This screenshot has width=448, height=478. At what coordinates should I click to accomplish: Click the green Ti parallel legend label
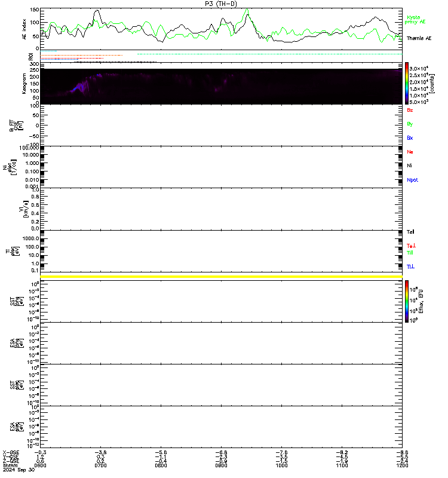(410, 253)
